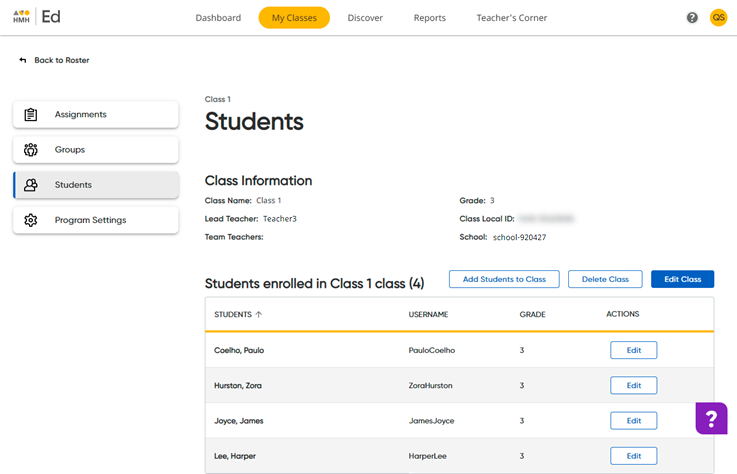Screen dimensions: 737x474
Task: Click the Students page title
Action: (x=254, y=121)
